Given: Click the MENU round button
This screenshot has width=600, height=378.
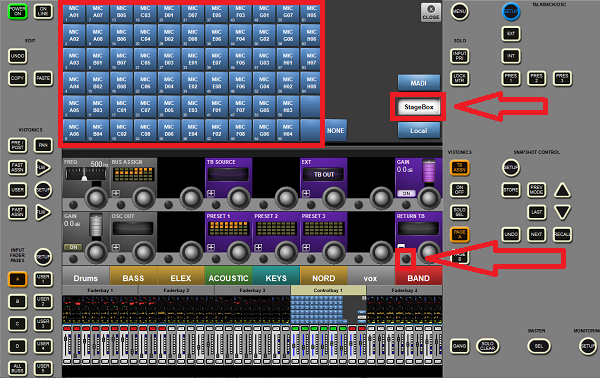Looking at the screenshot, I should [x=459, y=11].
